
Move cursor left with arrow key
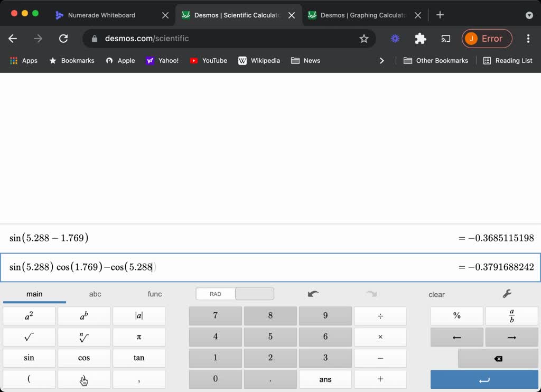coord(456,337)
